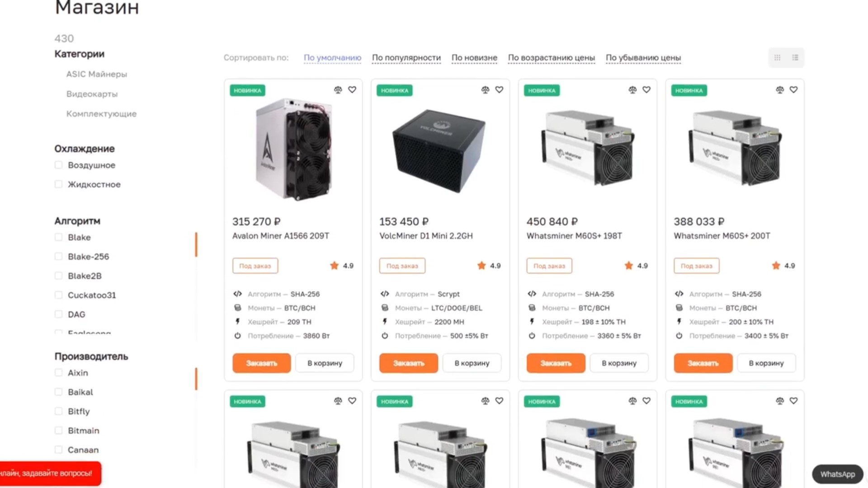Switch to list view layout icon

tap(795, 58)
